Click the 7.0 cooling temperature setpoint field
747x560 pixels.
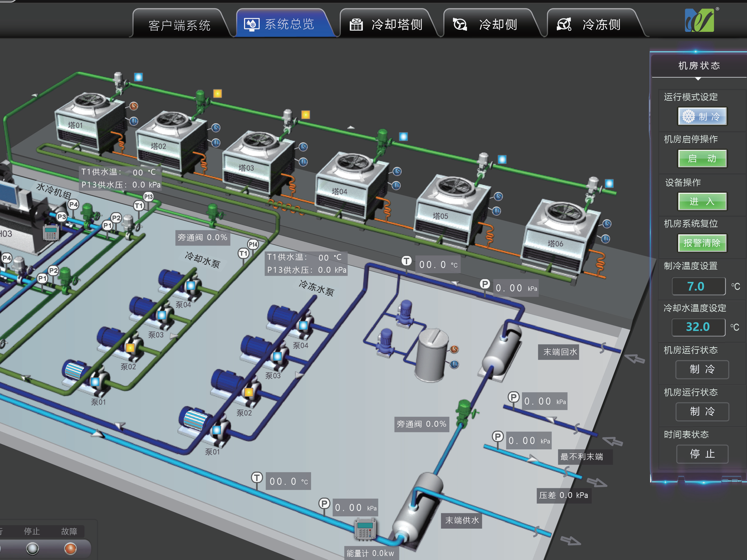tap(698, 286)
